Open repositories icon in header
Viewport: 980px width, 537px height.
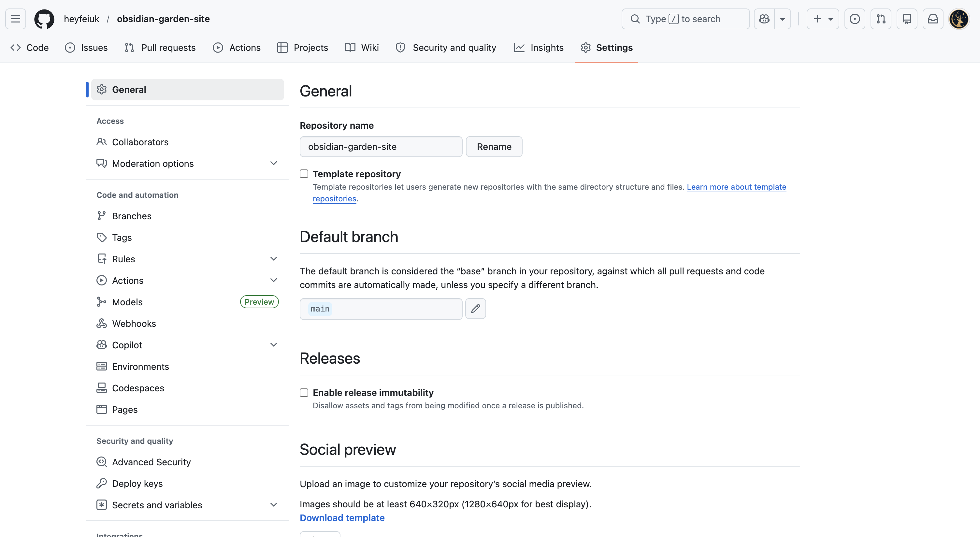click(907, 19)
